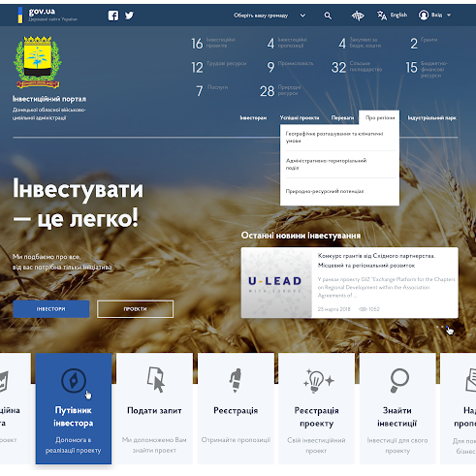Image resolution: width=476 pixels, height=476 pixels.
Task: Click the gov.ua logo
Action: coord(48,16)
